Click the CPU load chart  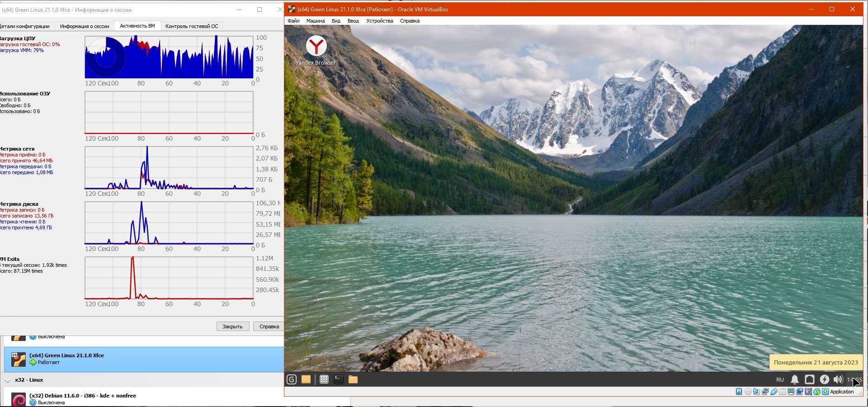coord(169,57)
